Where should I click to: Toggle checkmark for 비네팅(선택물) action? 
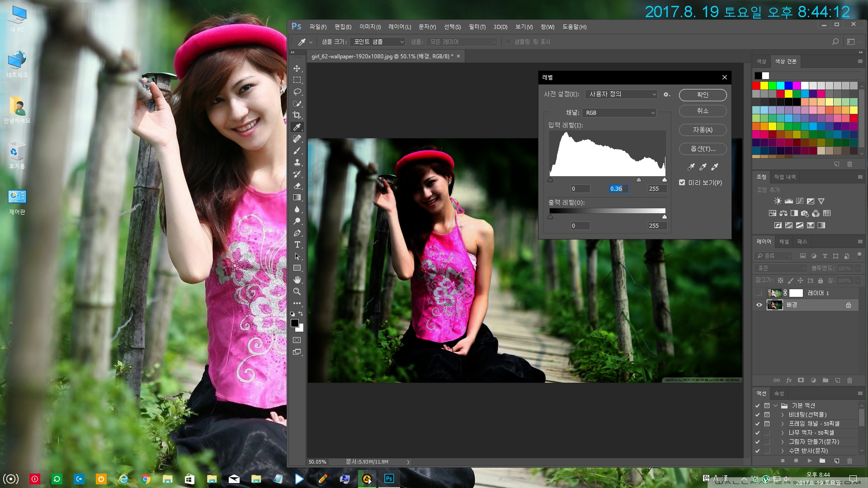tap(757, 415)
